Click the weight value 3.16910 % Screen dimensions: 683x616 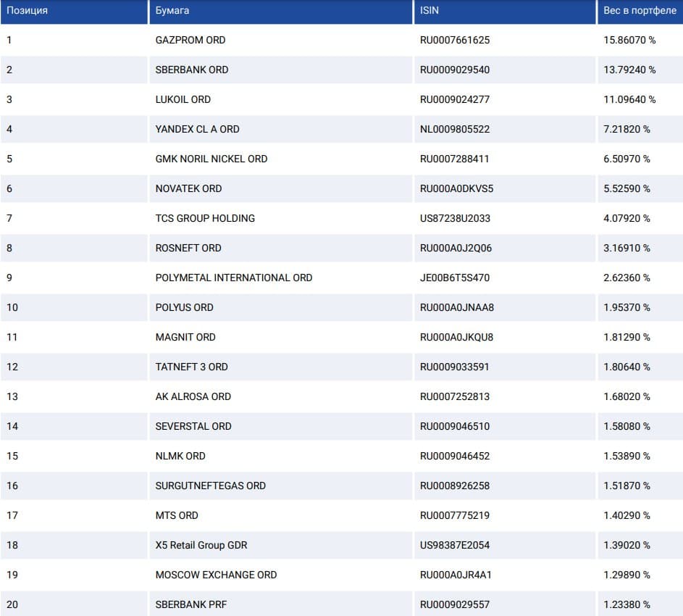(x=627, y=248)
